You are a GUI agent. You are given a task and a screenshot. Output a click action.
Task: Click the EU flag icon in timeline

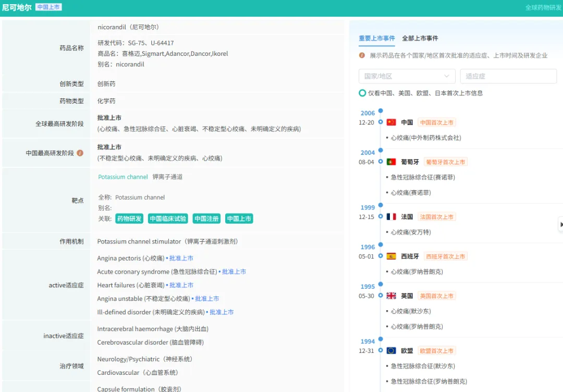click(x=391, y=351)
